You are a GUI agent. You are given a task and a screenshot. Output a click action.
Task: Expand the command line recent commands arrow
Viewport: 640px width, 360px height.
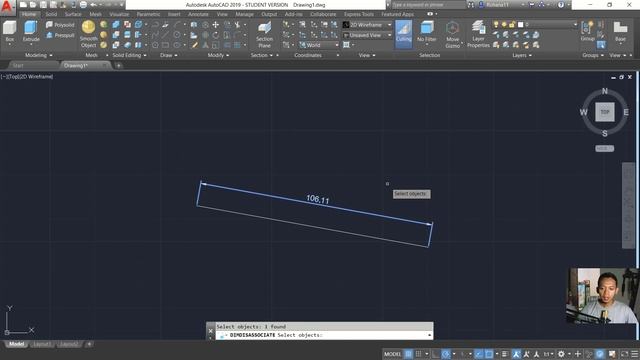(x=429, y=335)
